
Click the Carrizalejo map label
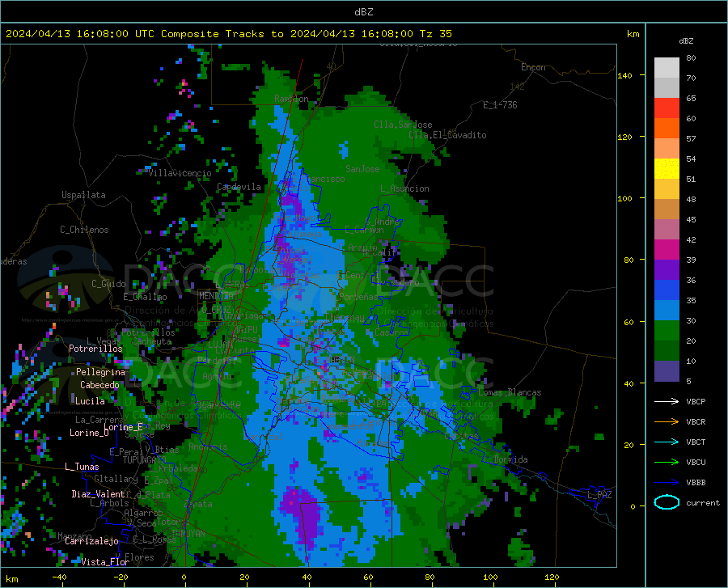click(91, 541)
